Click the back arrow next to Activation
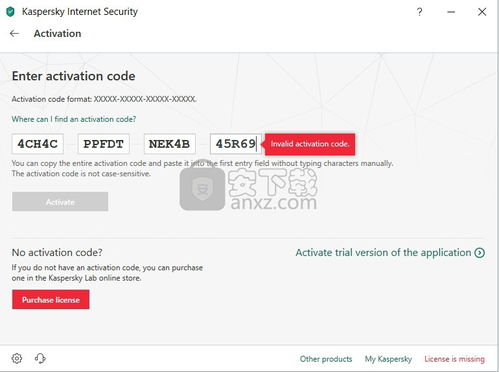Viewport: 499px width, 372px height. [x=14, y=33]
